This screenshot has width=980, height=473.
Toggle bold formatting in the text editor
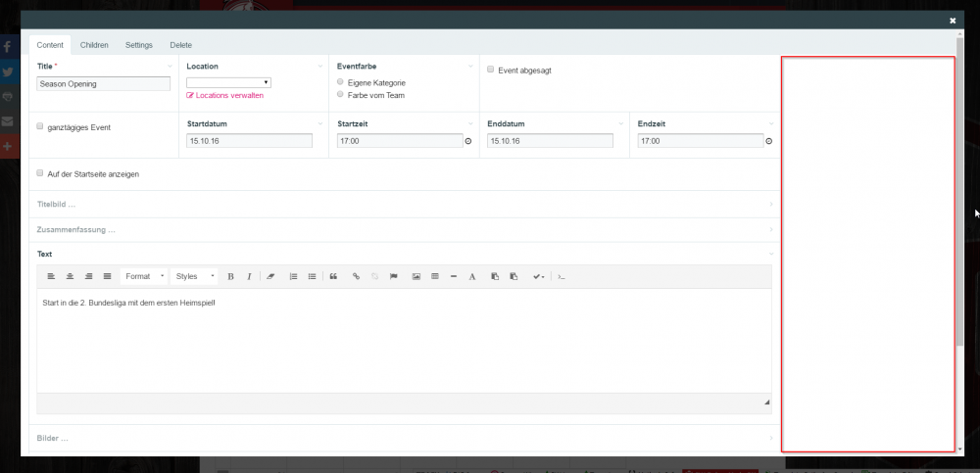[230, 277]
